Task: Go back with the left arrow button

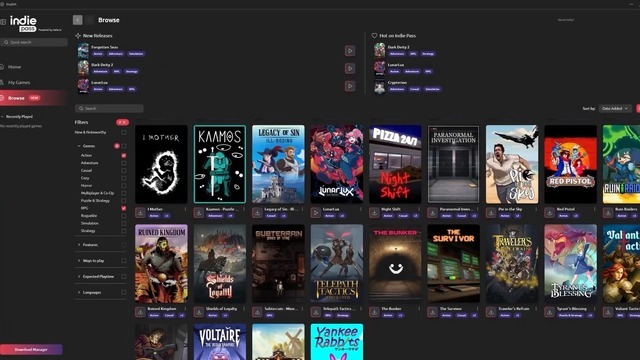Action: (78, 20)
